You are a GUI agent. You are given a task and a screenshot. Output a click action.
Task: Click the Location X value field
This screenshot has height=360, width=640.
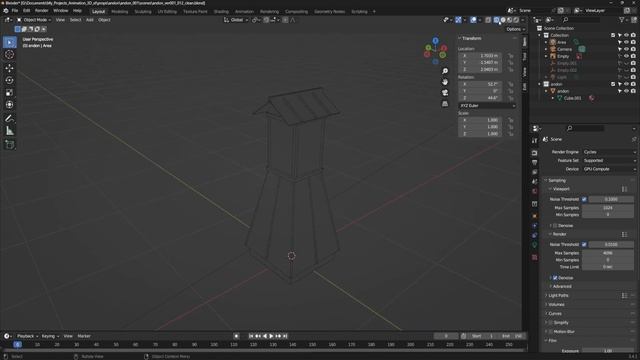coord(480,56)
